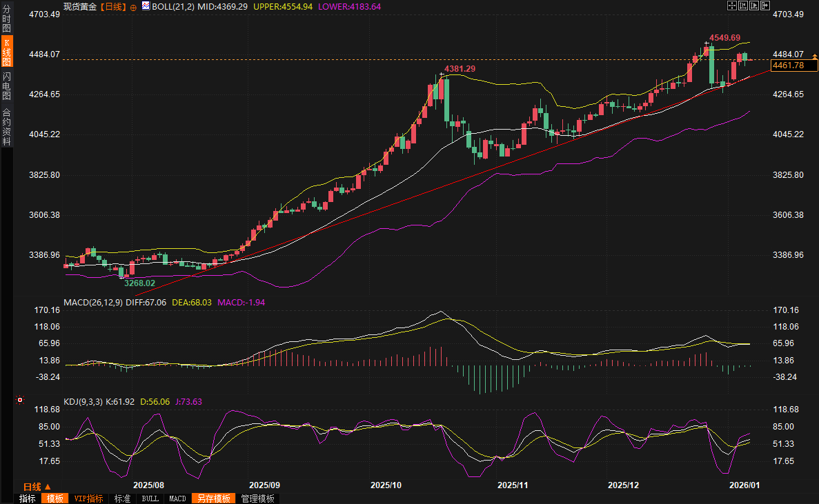Click the chart playback icon
The width and height of the screenshot is (819, 504).
coord(753,6)
